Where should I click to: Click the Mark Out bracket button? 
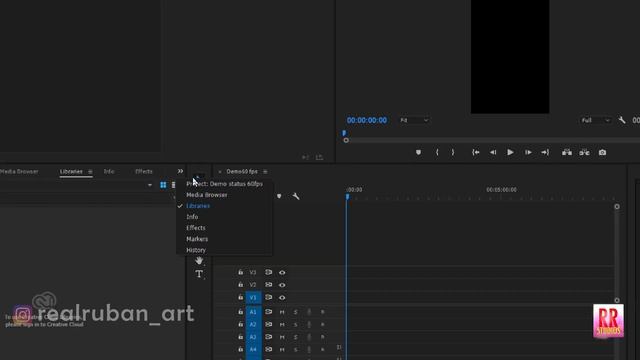[453, 152]
